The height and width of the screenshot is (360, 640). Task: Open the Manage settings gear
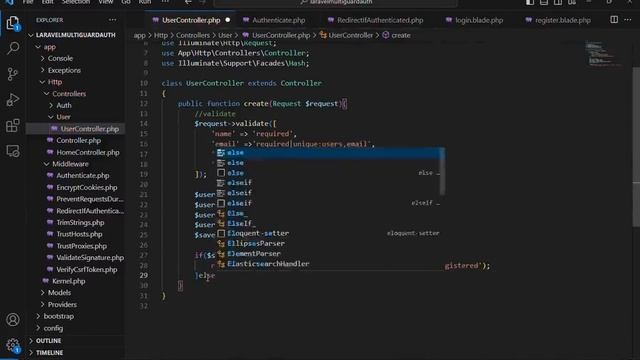pyautogui.click(x=13, y=345)
